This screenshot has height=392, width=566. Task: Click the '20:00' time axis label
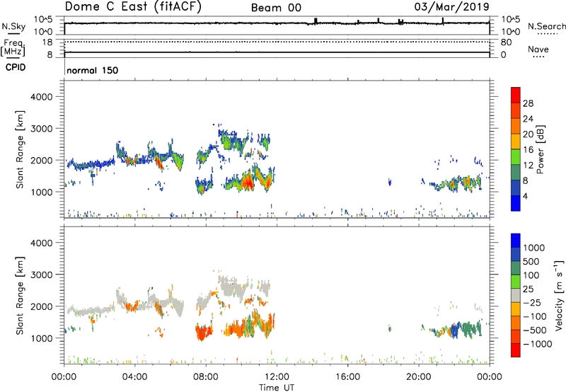click(x=419, y=377)
